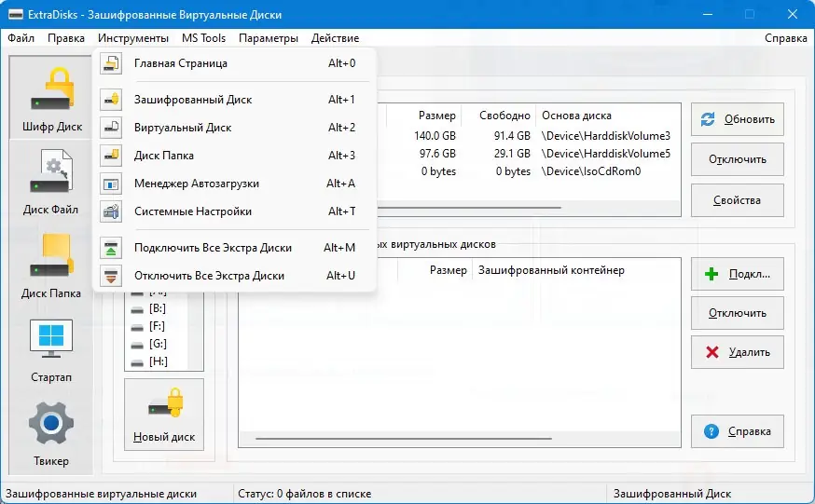Open the Справка menu in the menu bar
This screenshot has height=504, width=815.
[x=786, y=38]
